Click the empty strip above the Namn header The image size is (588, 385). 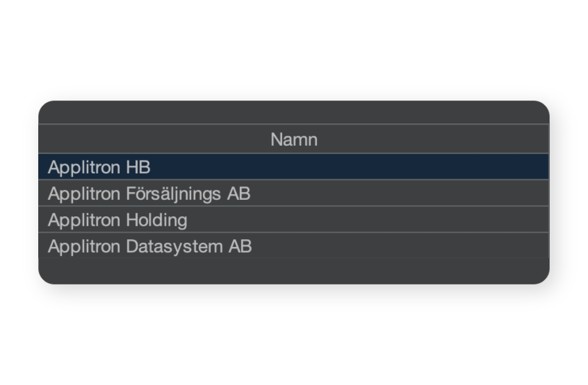click(x=293, y=112)
